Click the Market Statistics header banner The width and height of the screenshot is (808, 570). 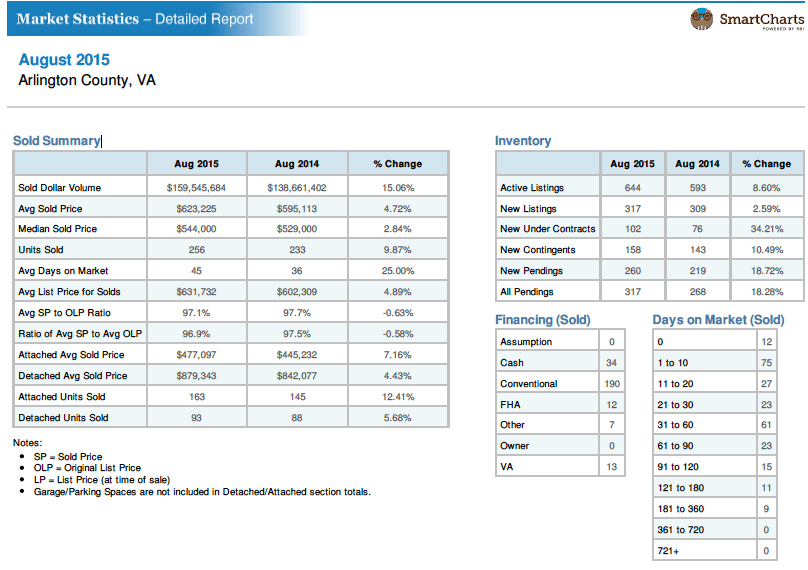coord(135,19)
